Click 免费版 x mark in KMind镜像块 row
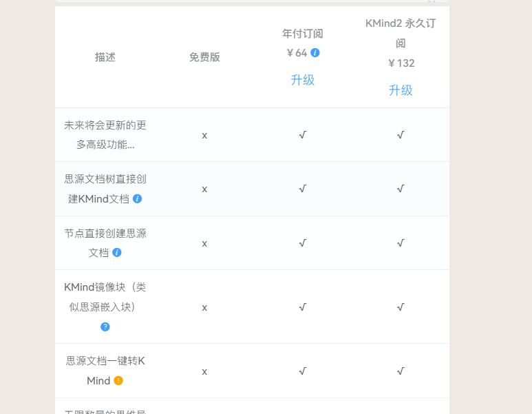532x414 pixels. point(204,307)
